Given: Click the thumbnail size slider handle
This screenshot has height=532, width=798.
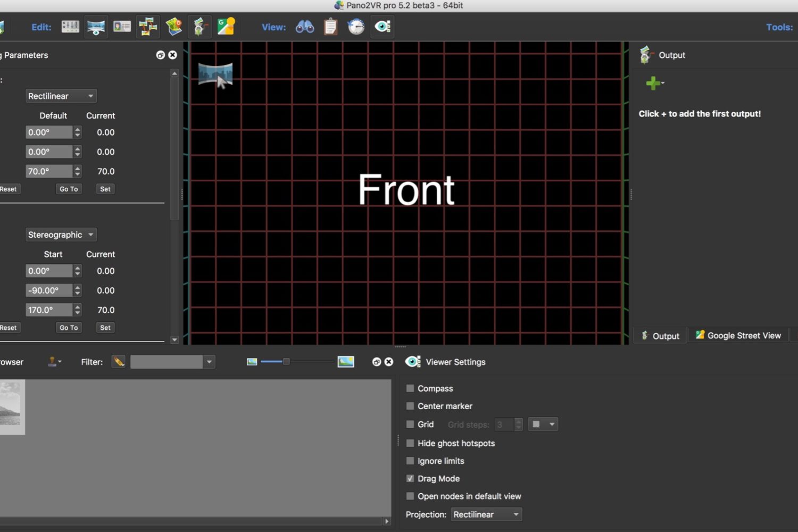Looking at the screenshot, I should (x=286, y=362).
